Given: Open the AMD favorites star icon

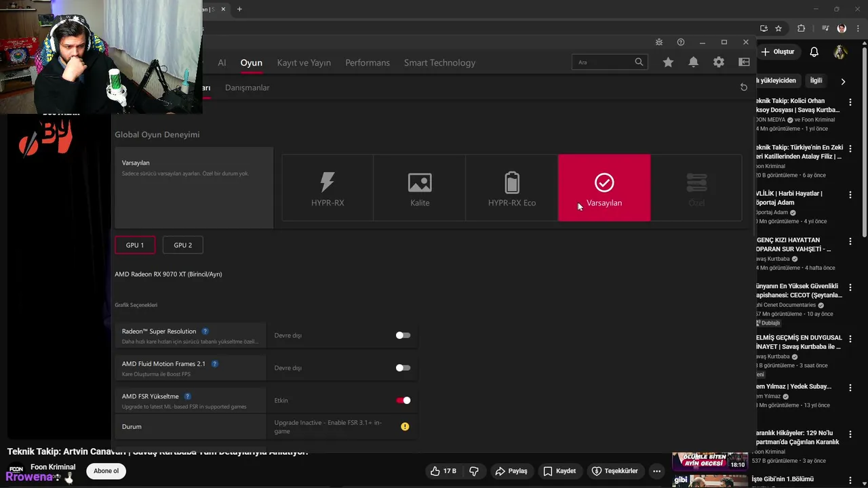Looking at the screenshot, I should (668, 62).
